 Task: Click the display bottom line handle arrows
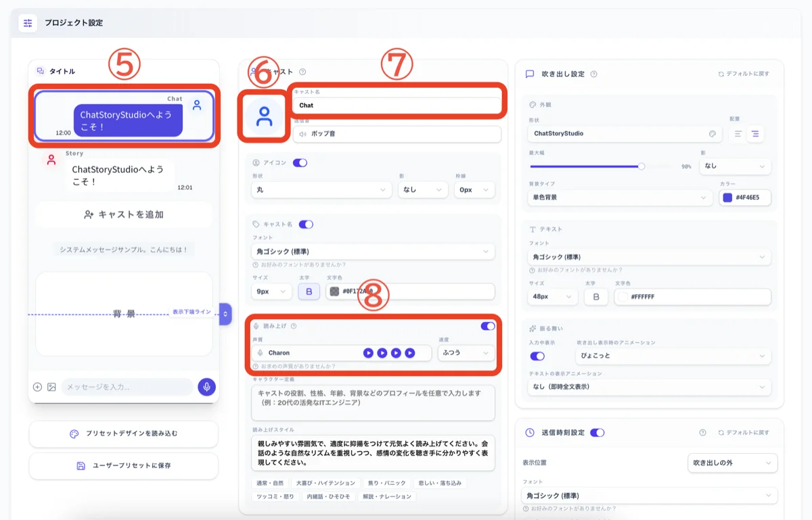226,314
